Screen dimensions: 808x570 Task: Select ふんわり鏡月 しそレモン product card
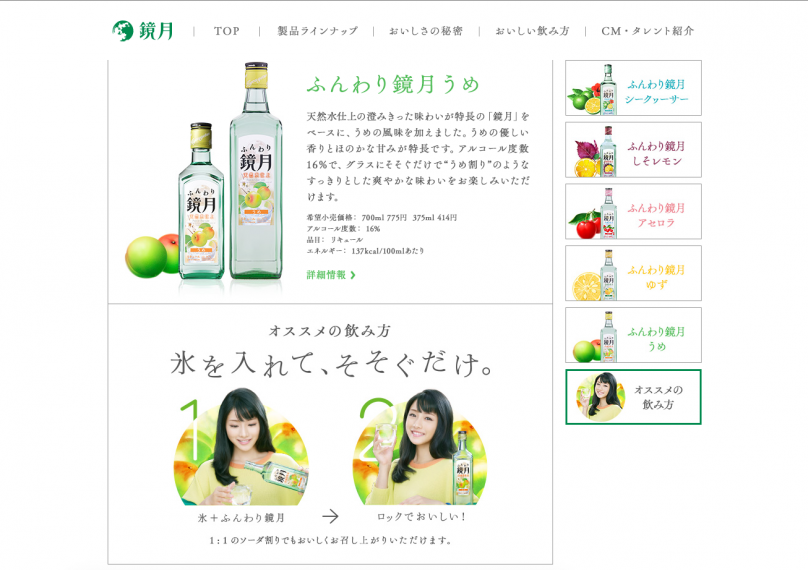633,150
